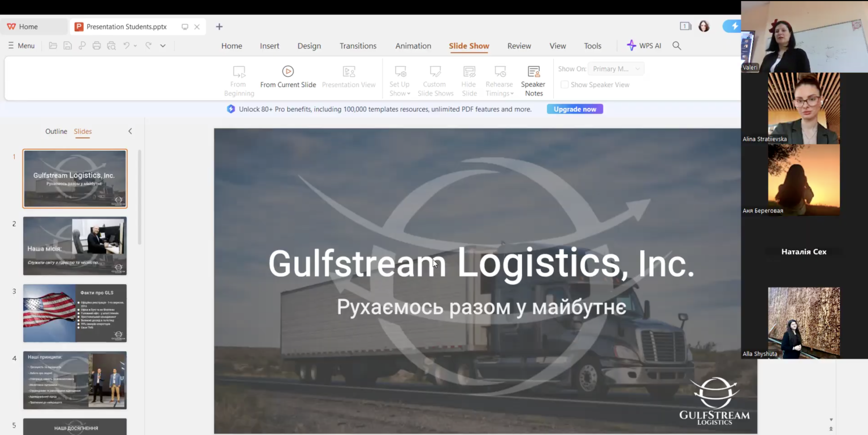Switch to the Tools ribbon tab
This screenshot has width=868, height=435.
tap(593, 46)
